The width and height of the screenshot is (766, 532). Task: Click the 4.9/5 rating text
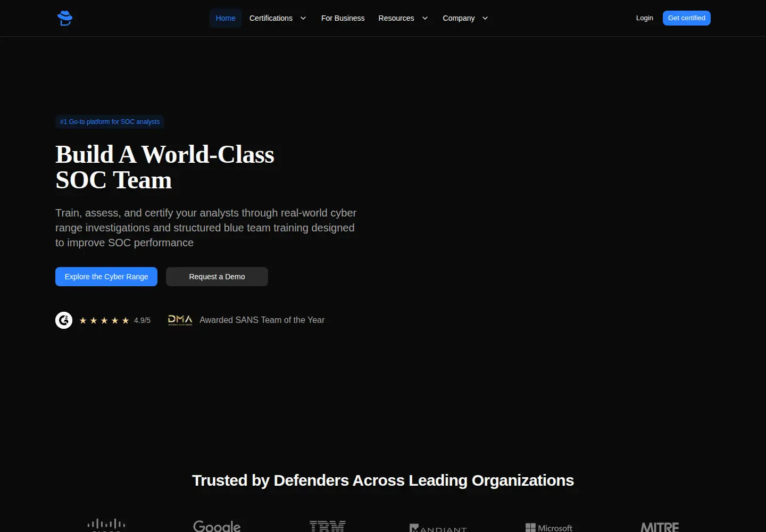coord(142,320)
